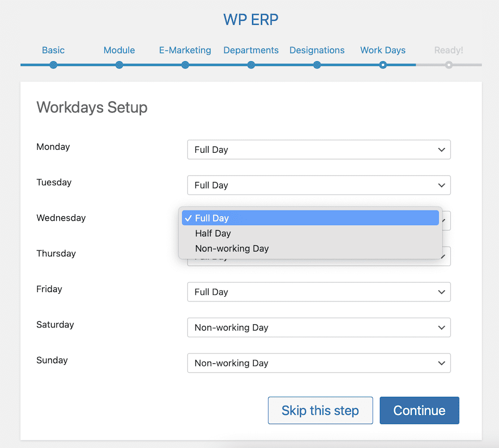Image resolution: width=499 pixels, height=448 pixels.
Task: Expand the Sunday workday dropdown
Action: [x=319, y=363]
